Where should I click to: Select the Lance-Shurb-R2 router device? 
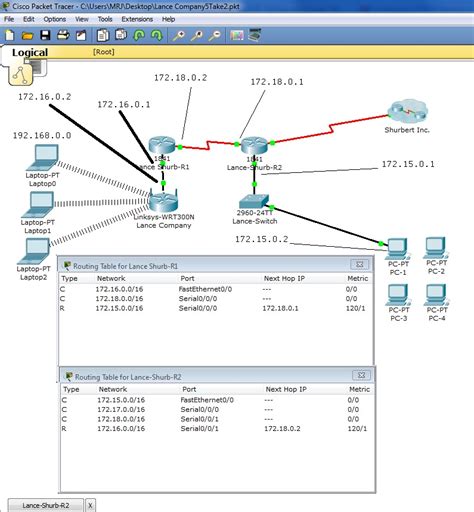(254, 145)
